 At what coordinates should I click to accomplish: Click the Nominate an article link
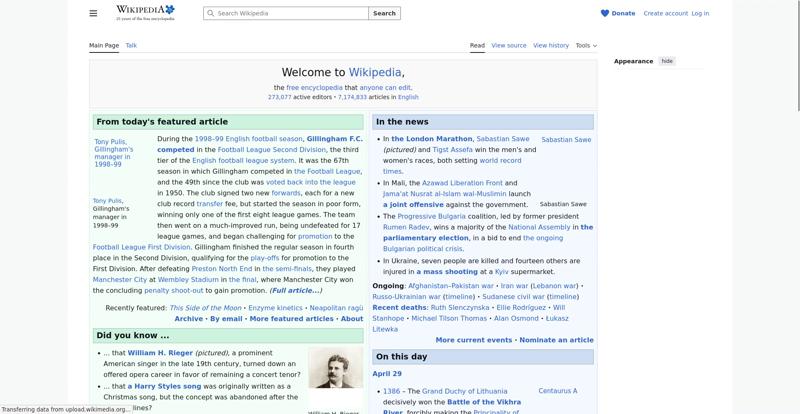coord(556,340)
